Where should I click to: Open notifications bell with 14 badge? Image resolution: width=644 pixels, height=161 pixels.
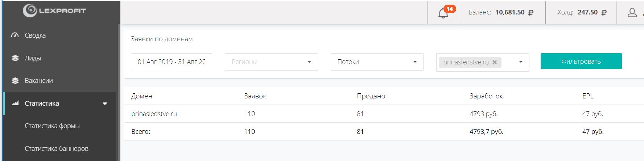pos(443,13)
